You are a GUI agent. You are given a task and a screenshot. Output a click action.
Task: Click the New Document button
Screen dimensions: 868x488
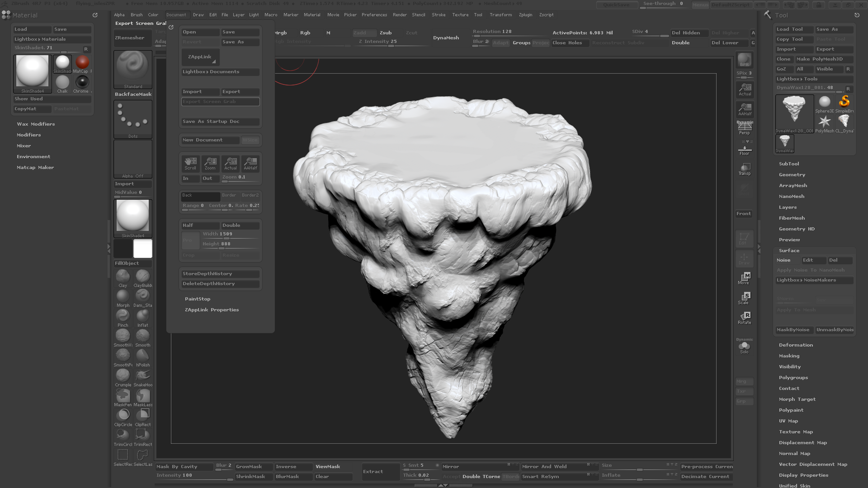pyautogui.click(x=210, y=140)
